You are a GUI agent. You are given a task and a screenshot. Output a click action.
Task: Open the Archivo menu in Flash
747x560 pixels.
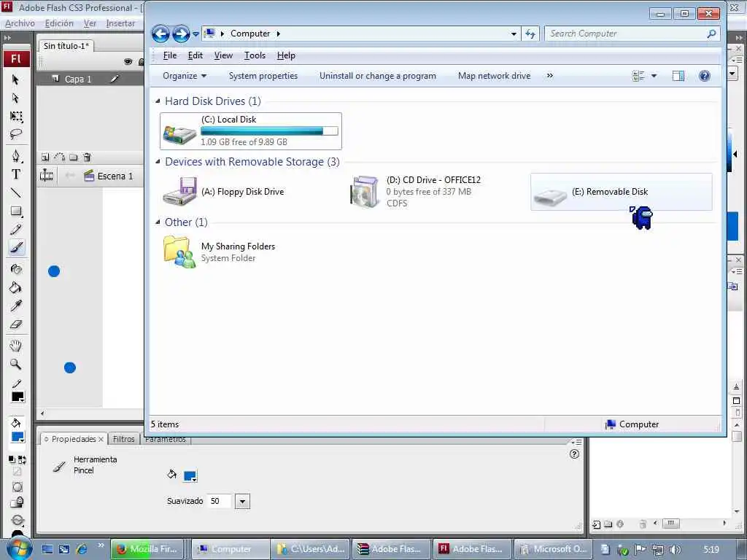(20, 23)
